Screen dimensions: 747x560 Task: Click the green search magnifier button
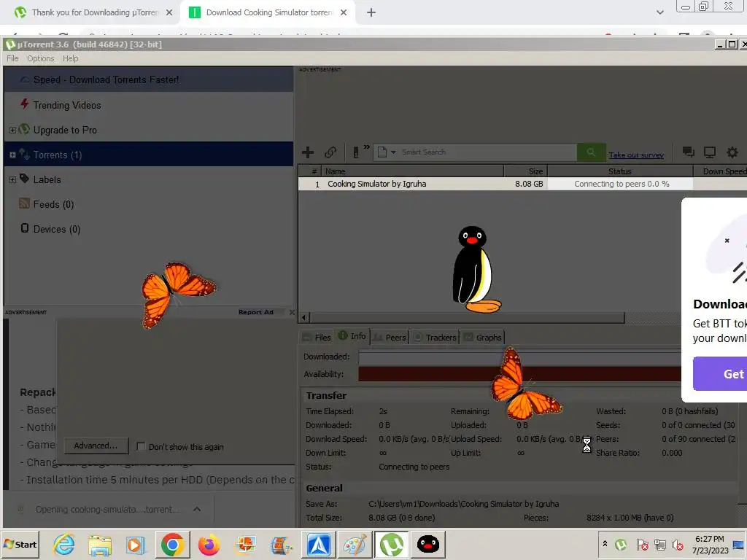(x=591, y=152)
